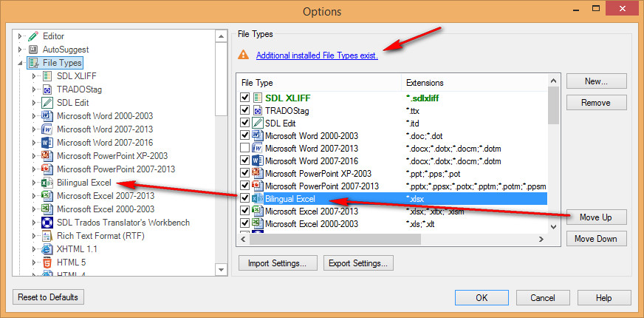
Task: Click Word 2007-2013 icon in tree
Action: coord(47,129)
